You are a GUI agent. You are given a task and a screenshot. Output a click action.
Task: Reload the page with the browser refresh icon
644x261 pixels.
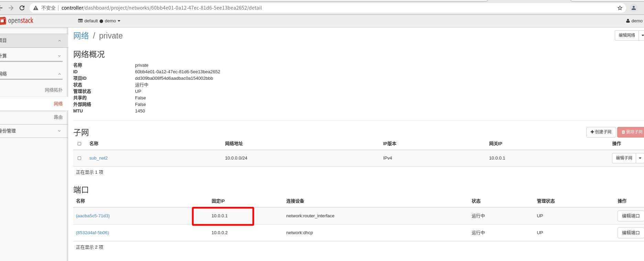coord(22,8)
